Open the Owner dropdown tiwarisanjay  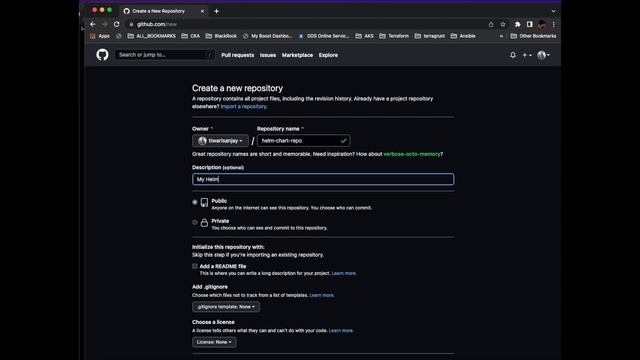click(220, 141)
